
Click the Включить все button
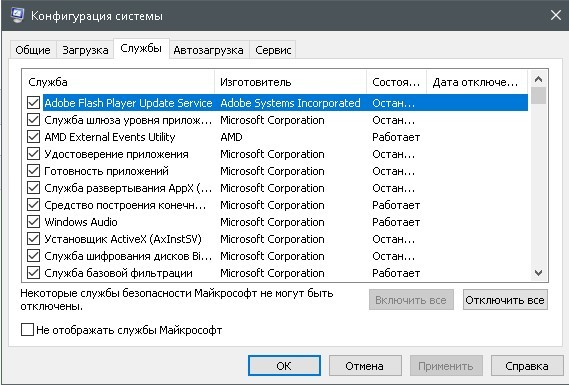coord(411,300)
